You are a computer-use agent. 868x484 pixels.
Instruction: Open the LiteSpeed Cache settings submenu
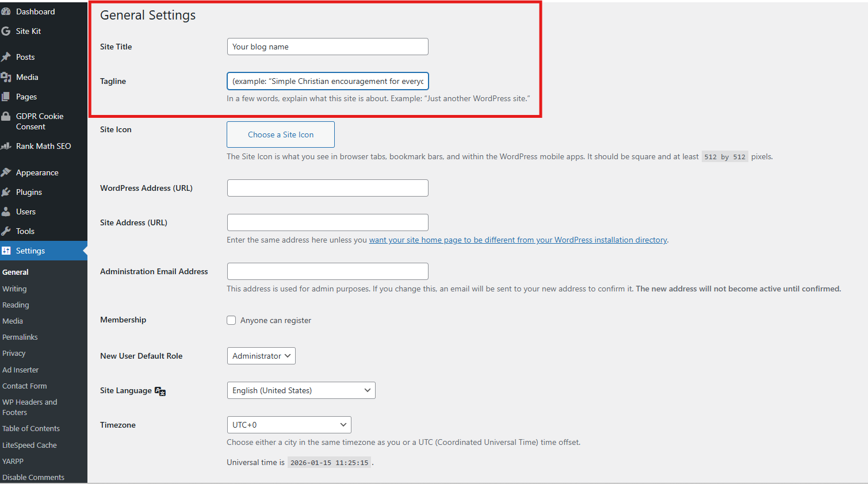point(29,445)
